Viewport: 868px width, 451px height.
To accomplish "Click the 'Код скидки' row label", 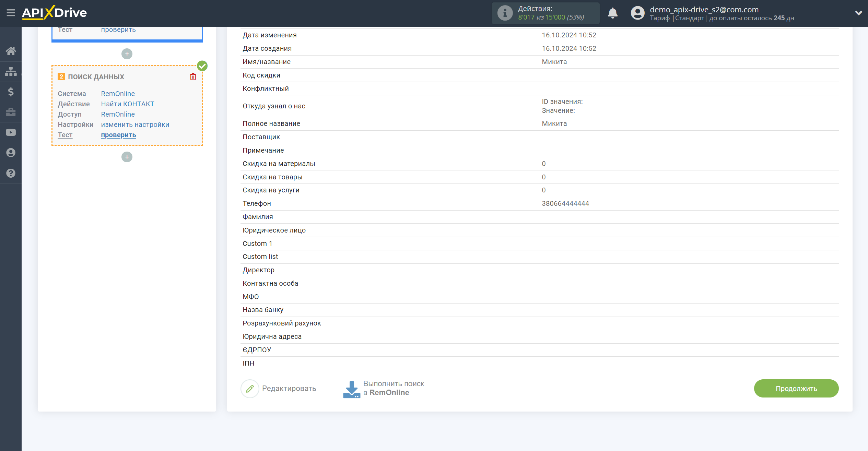I will coord(261,75).
